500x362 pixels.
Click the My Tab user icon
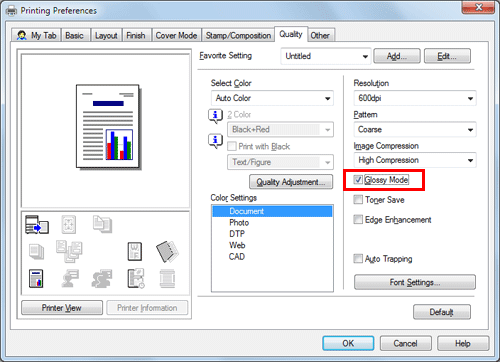pos(22,35)
